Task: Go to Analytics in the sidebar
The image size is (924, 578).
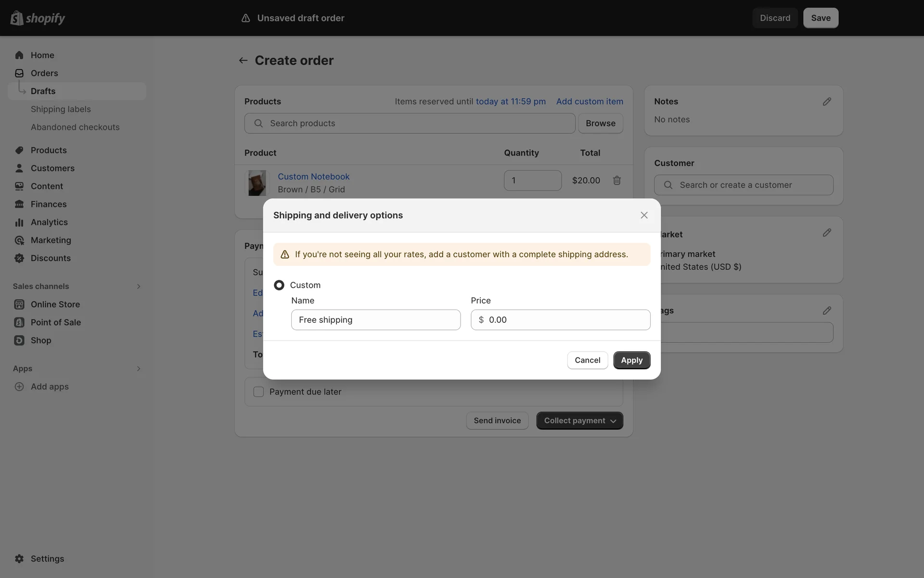Action: coord(49,222)
